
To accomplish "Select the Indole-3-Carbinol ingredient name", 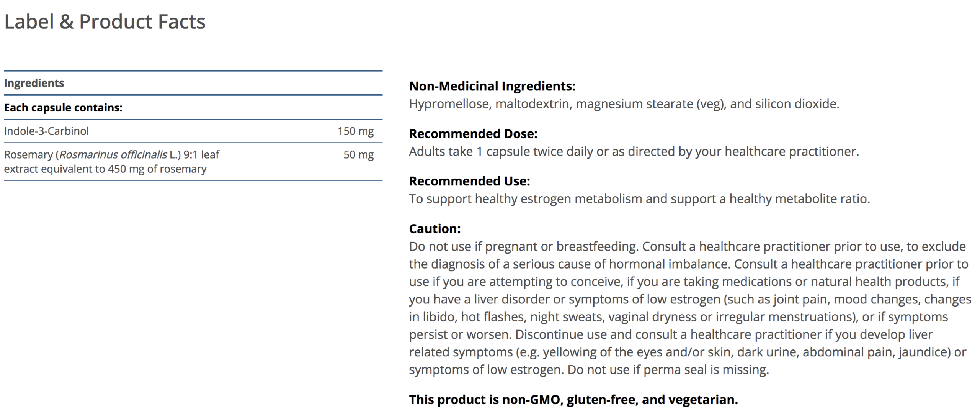I will tap(46, 131).
